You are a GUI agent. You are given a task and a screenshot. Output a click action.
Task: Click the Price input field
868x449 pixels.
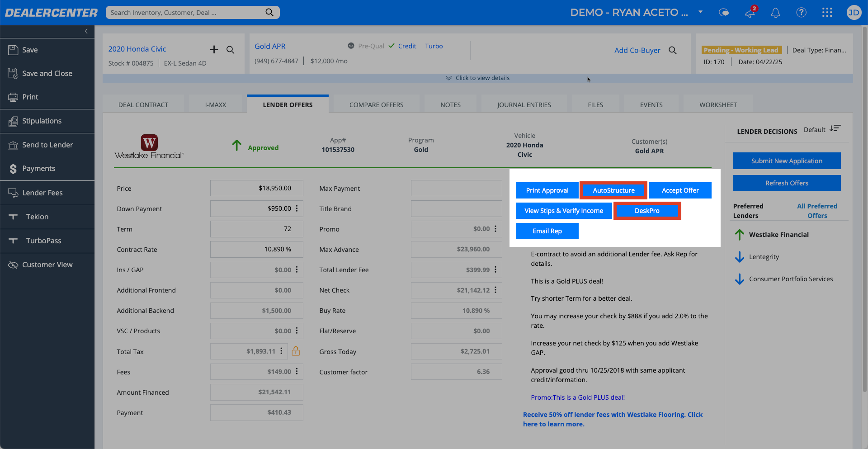coord(256,188)
